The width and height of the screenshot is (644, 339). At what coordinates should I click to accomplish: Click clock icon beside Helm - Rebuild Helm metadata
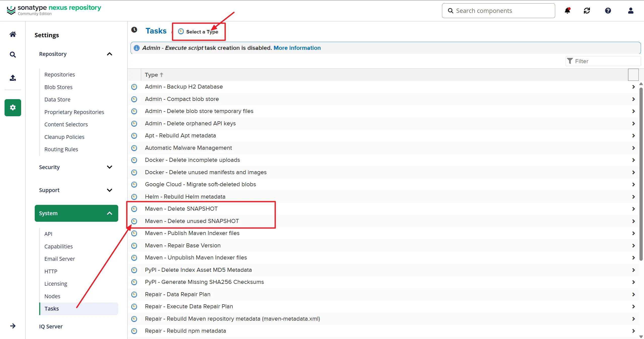pos(134,197)
